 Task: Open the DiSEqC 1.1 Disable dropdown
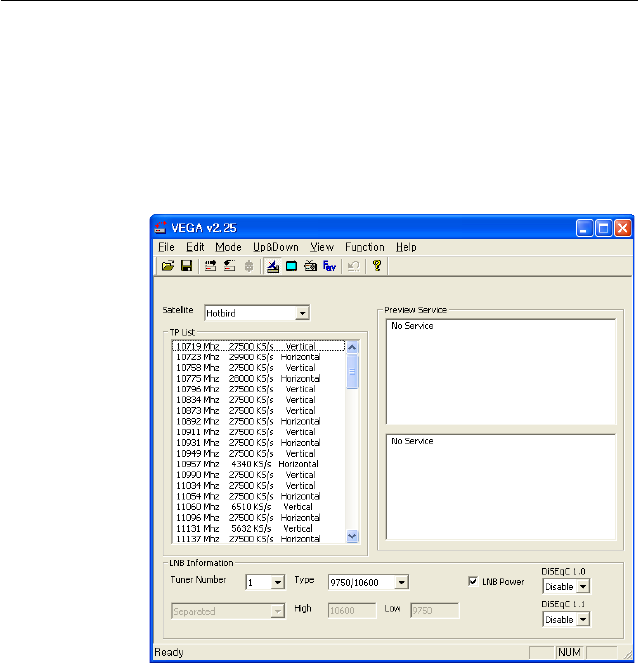(x=583, y=619)
